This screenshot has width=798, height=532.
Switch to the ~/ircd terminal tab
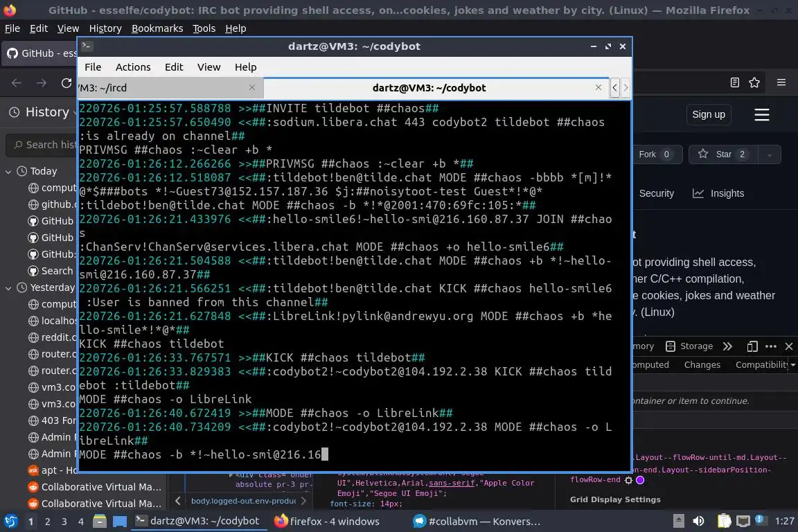tap(170, 87)
